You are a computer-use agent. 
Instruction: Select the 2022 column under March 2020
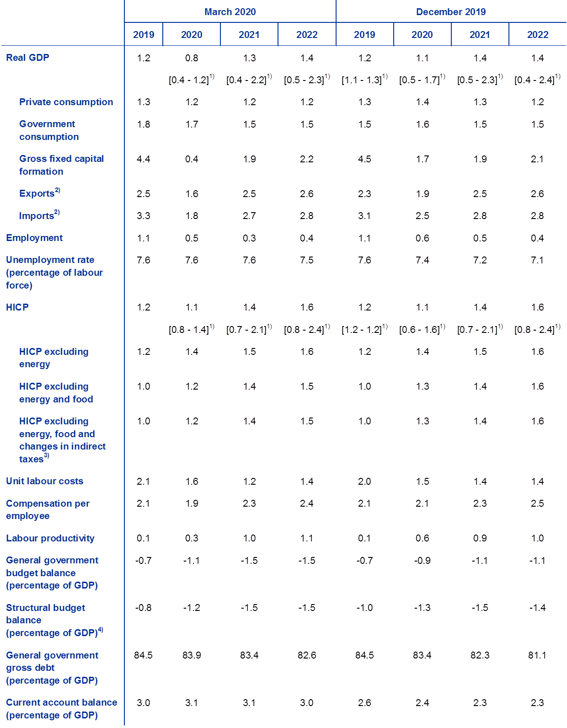coord(307,35)
